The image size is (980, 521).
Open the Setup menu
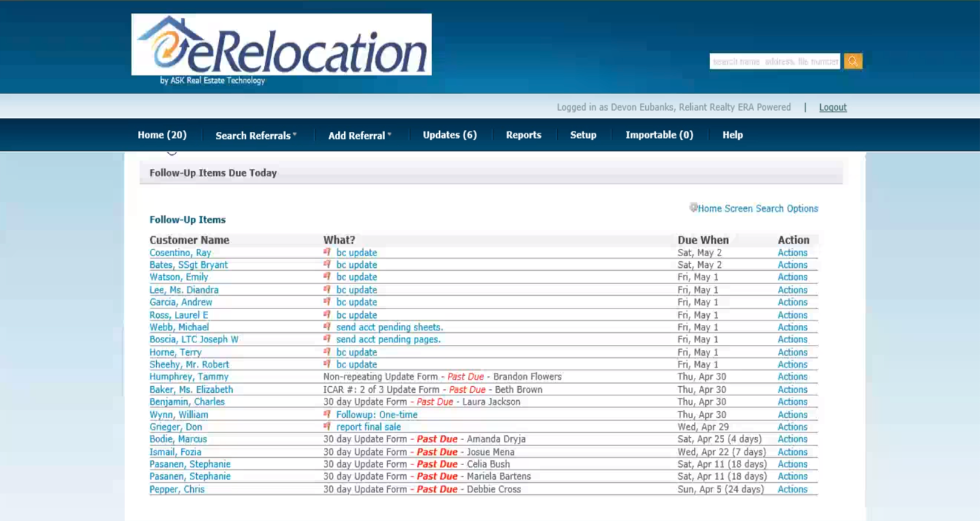[x=583, y=135]
